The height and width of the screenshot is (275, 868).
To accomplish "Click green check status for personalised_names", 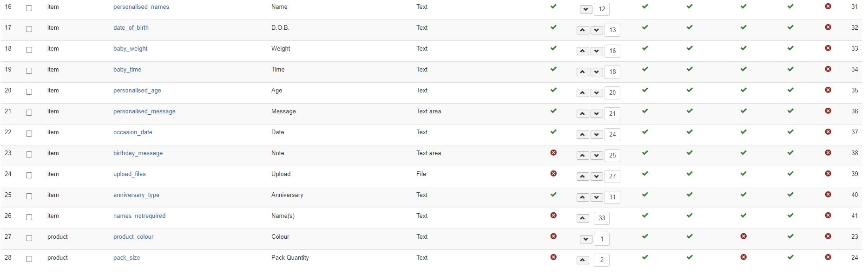I will tap(553, 7).
